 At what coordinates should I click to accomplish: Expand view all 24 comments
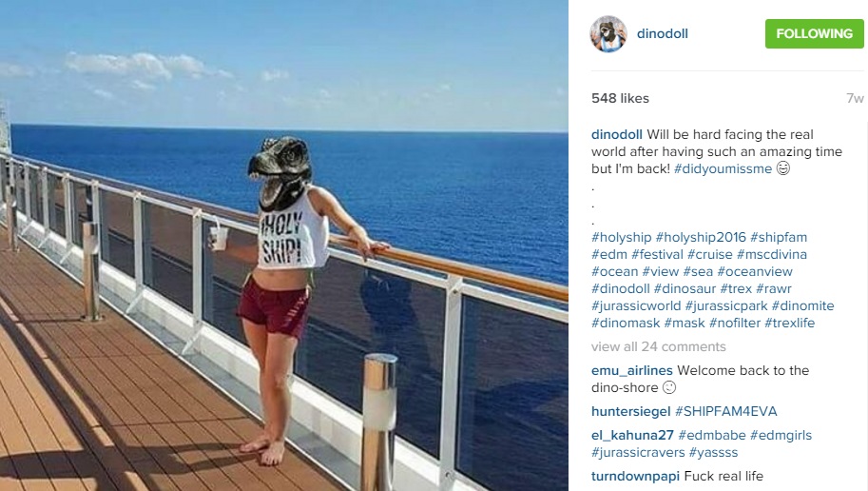coord(658,347)
